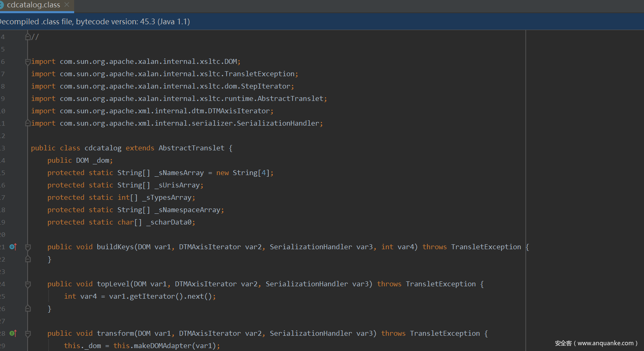Click the cdcatalog class name in declaration
The width and height of the screenshot is (644, 351).
103,148
